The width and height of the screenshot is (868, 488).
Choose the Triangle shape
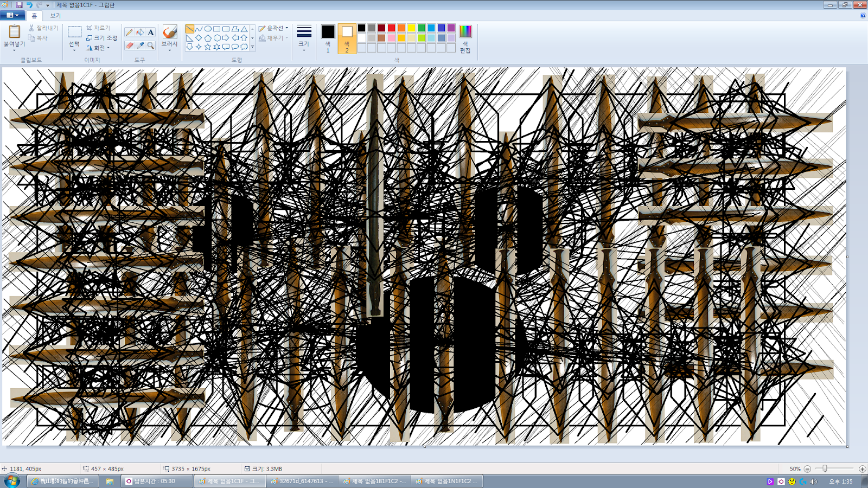click(x=244, y=29)
